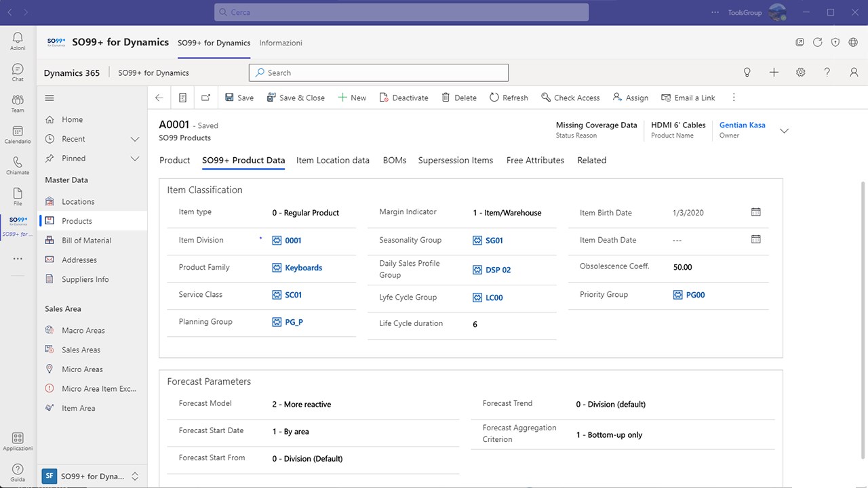Open the user account icon

click(854, 73)
